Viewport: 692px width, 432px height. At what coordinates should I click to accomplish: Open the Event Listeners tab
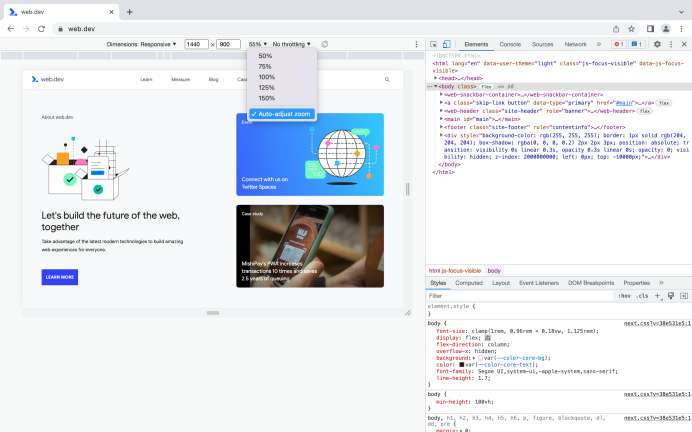tap(539, 283)
